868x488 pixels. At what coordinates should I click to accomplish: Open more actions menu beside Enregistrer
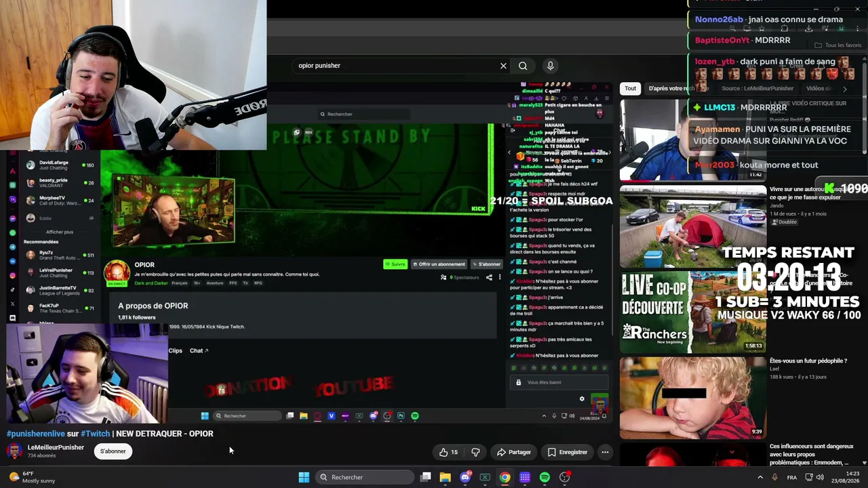(605, 452)
